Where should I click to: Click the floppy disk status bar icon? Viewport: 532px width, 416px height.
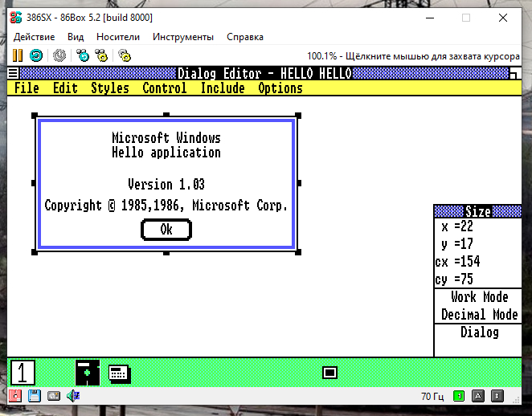[x=35, y=396]
